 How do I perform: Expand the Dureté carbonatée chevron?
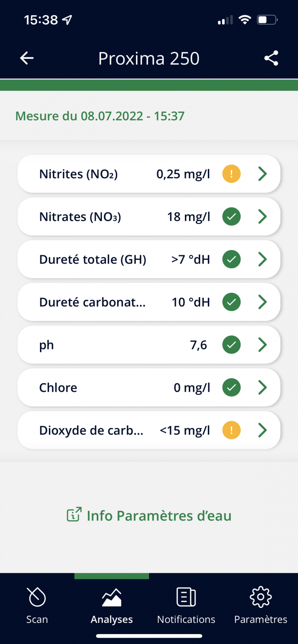pos(263,302)
